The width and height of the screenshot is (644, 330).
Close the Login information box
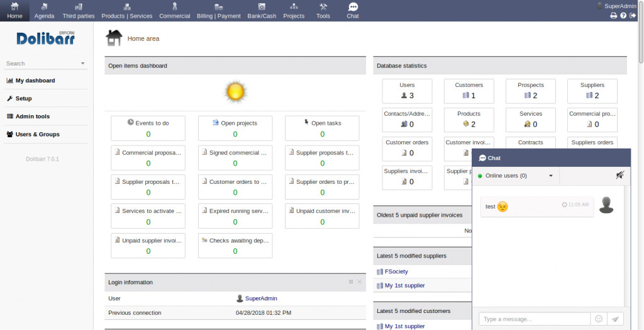360,282
